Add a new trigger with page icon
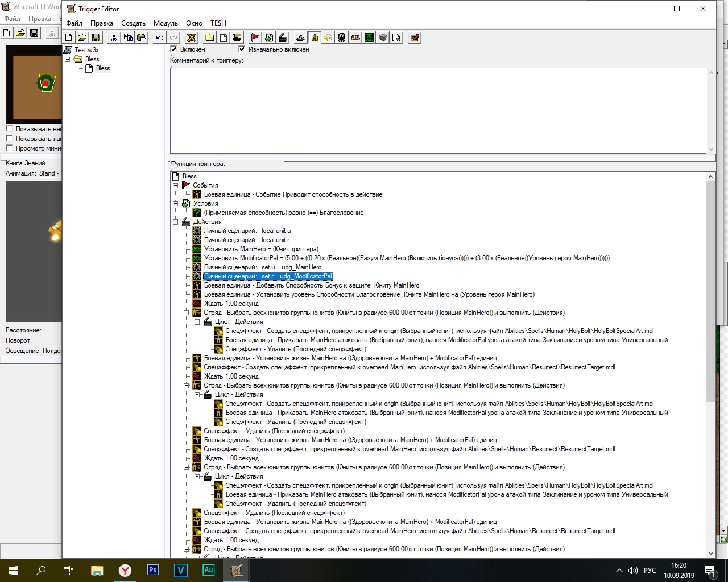728x582 pixels. click(224, 38)
